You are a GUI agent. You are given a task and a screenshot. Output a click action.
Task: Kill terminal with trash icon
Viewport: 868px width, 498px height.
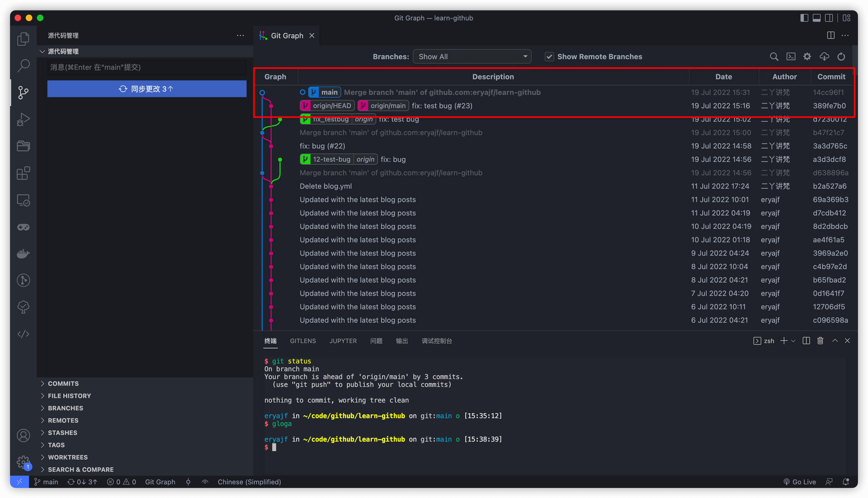click(820, 341)
